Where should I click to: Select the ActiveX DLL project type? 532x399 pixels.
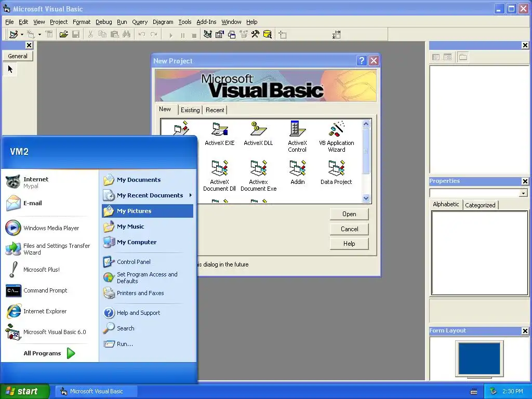[x=259, y=134]
